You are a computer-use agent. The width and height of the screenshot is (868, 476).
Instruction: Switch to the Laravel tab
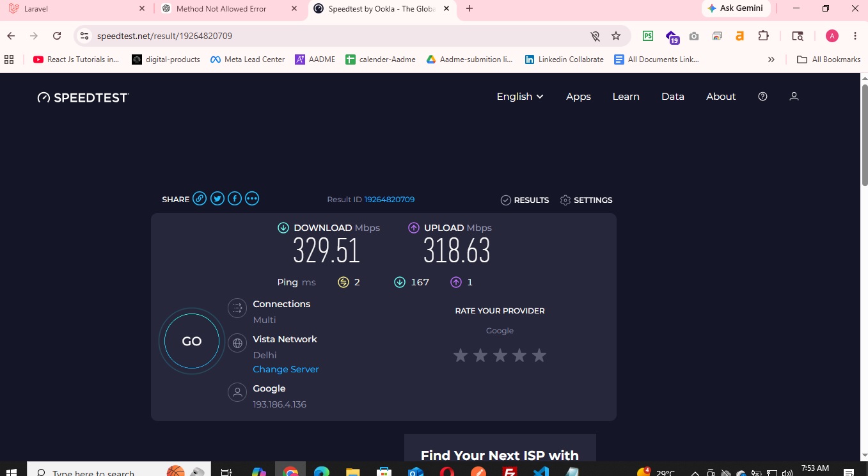coord(77,9)
